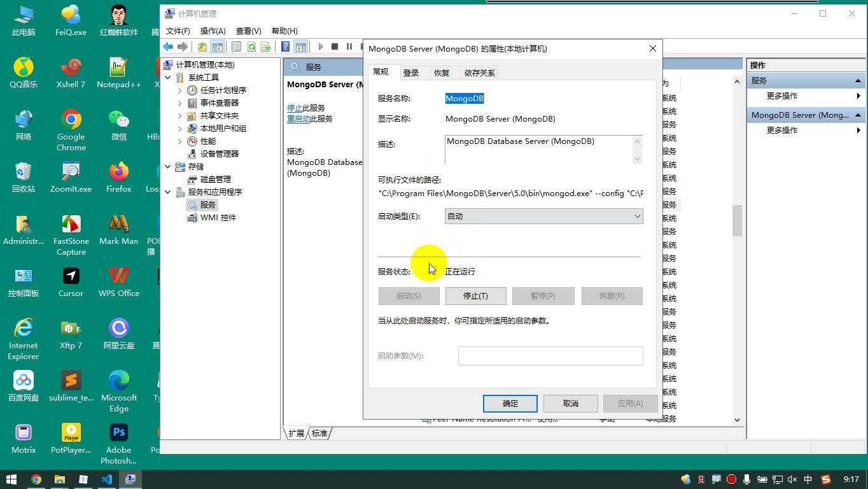This screenshot has height=489, width=868.
Task: Click the blue Back arrow in toolbar
Action: (168, 46)
